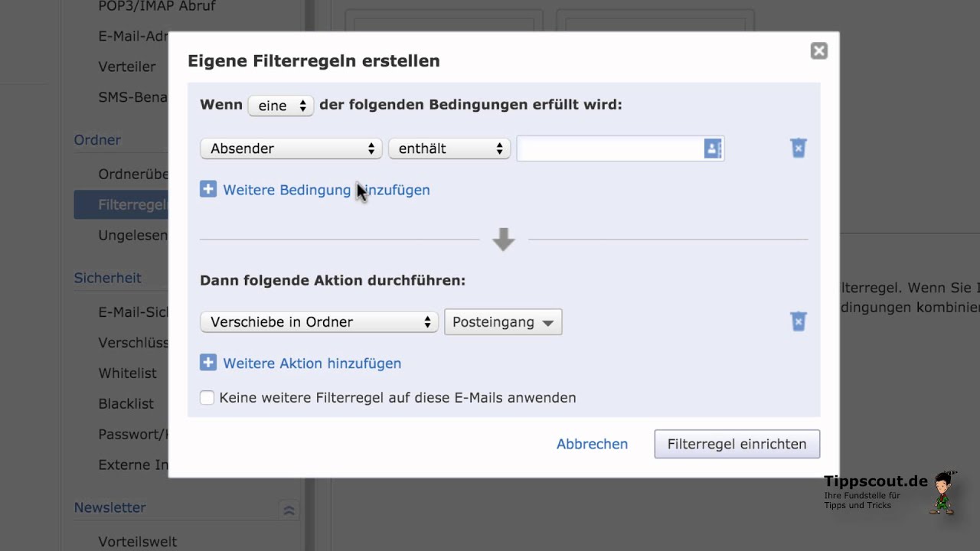
Task: Click plus icon beside 'Weitere Bedingung hinzufügen'
Action: tap(208, 189)
